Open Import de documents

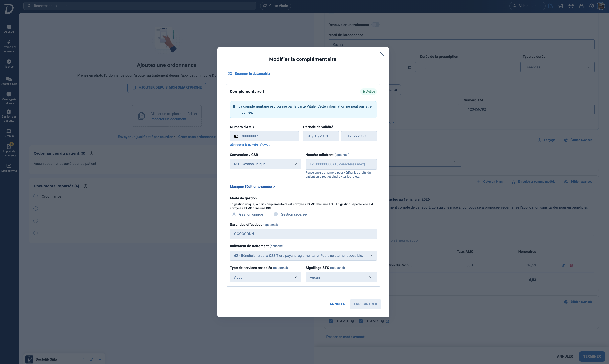tap(9, 150)
